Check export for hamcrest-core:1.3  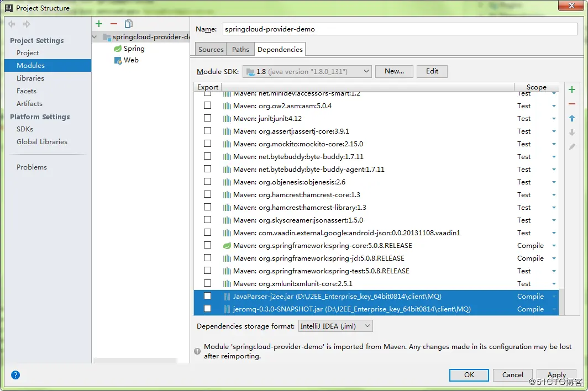(x=207, y=194)
